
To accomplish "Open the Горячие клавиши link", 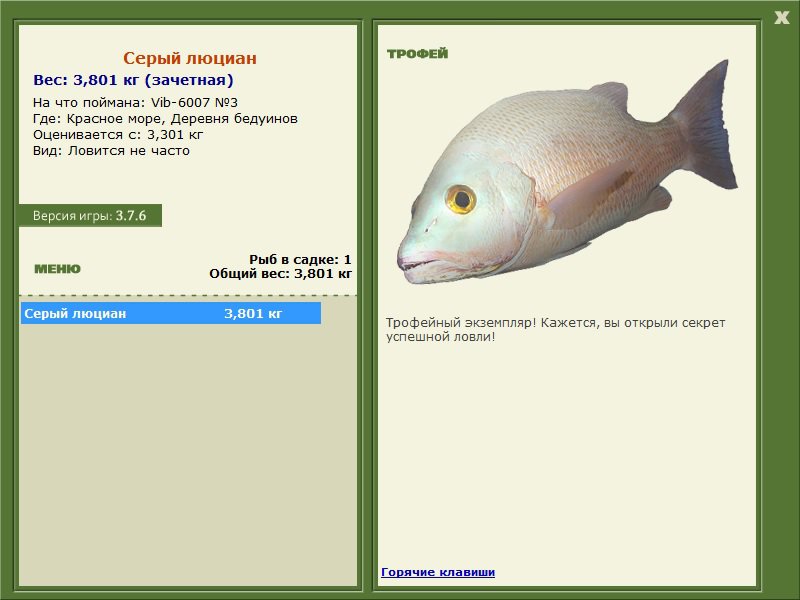I will [x=438, y=572].
